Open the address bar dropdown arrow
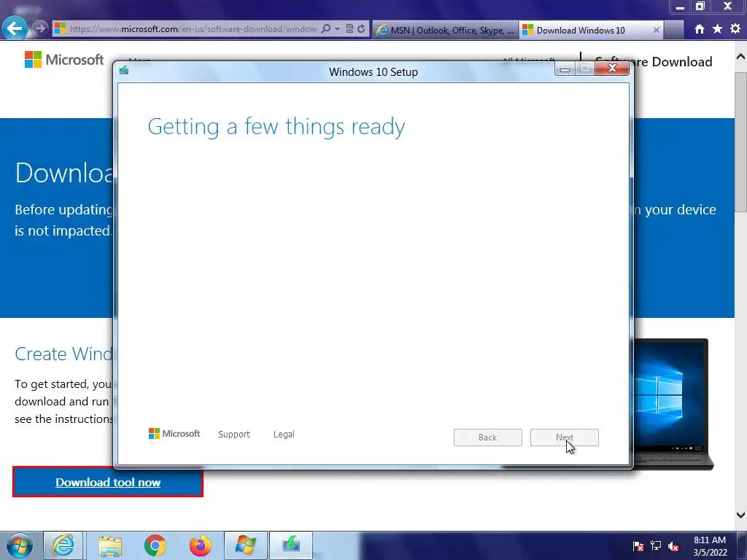The width and height of the screenshot is (747, 560). (x=337, y=29)
